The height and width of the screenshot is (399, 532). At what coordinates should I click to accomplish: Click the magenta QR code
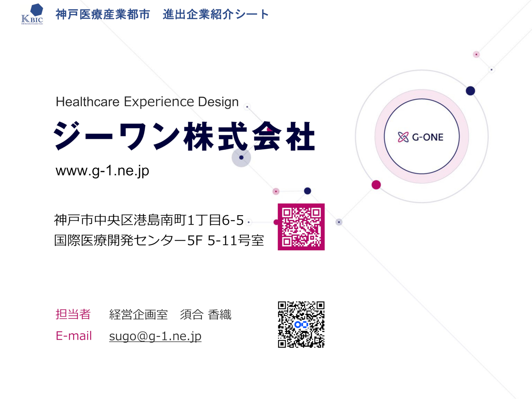(x=301, y=227)
